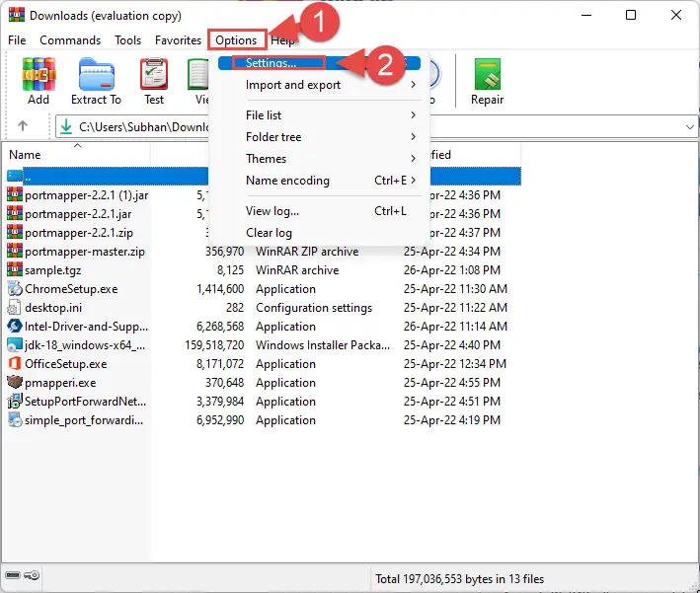Click the parent folder icon in file list
The height and width of the screenshot is (593, 700).
[14, 176]
